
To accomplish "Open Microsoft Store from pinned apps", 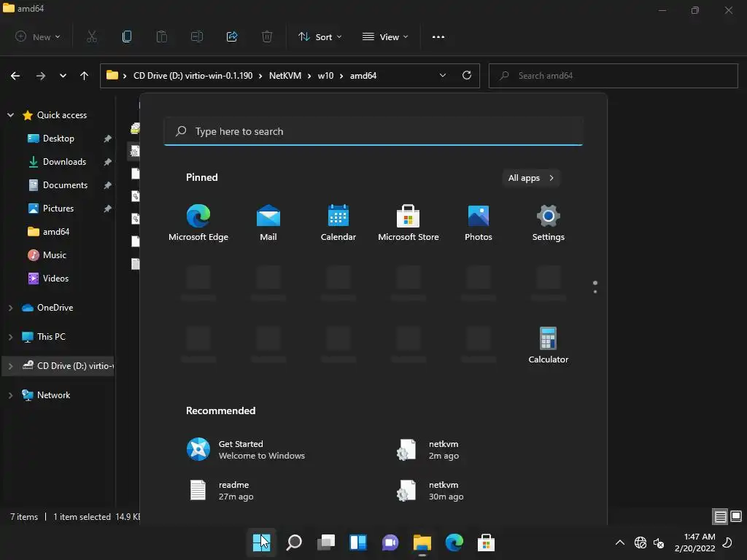I will pyautogui.click(x=409, y=223).
